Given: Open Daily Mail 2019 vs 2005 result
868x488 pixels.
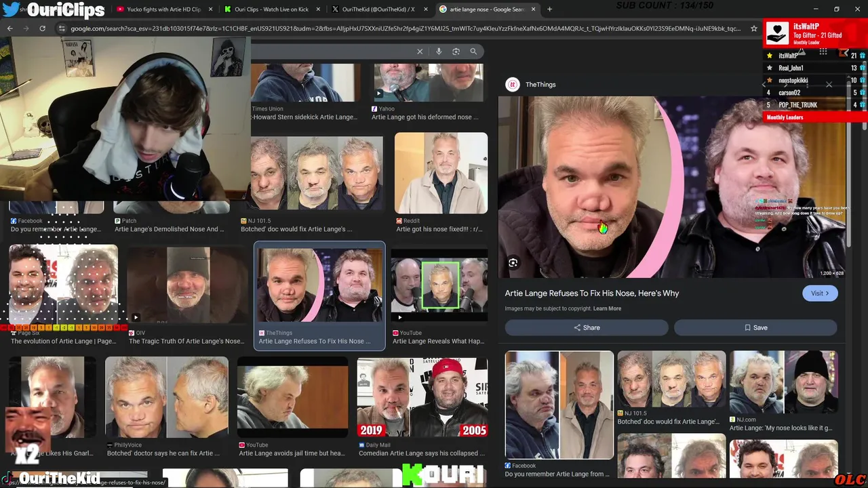Looking at the screenshot, I should tap(422, 407).
